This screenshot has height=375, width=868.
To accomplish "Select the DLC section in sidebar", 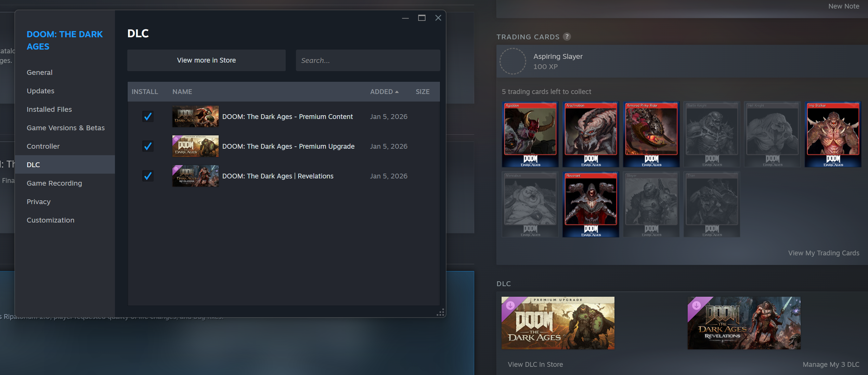I will point(65,165).
